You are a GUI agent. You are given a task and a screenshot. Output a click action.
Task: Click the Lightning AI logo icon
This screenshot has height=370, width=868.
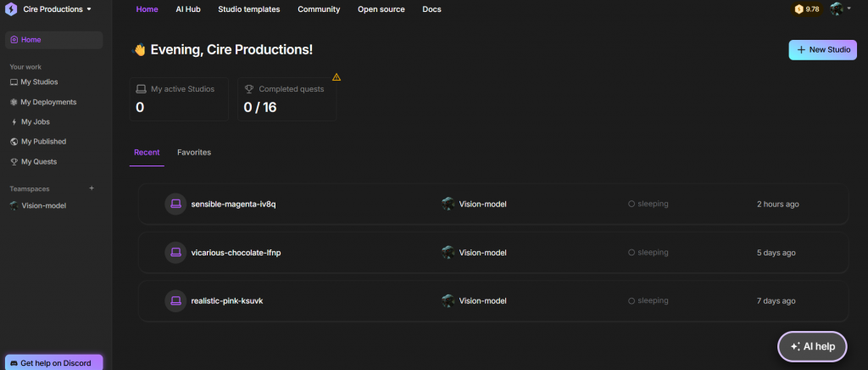[x=12, y=9]
